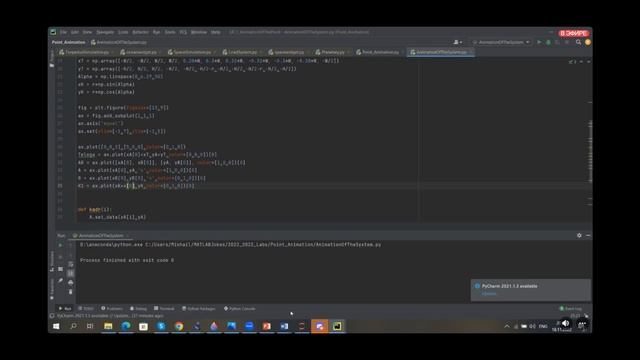This screenshot has height=360, width=640.
Task: Open the Event Log
Action: tap(571, 309)
